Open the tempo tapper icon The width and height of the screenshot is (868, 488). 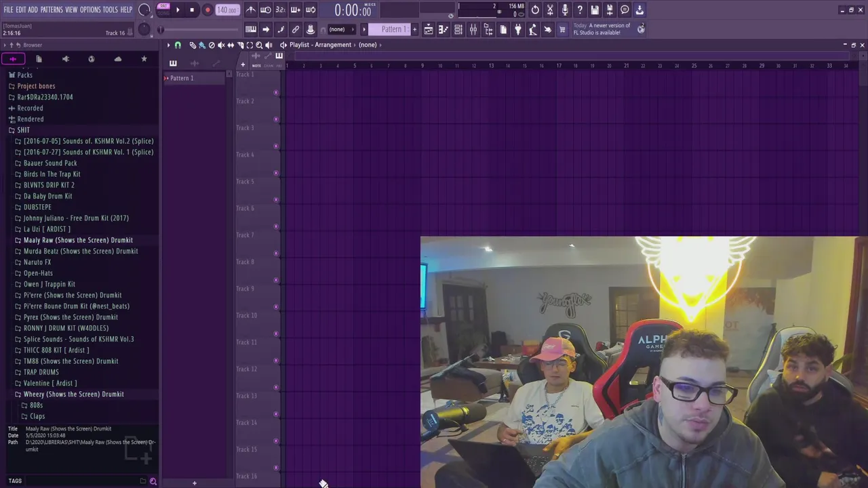click(x=533, y=29)
